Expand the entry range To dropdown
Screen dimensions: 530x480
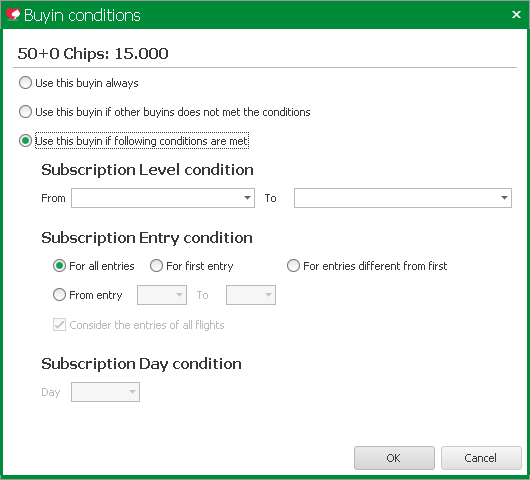[251, 295]
